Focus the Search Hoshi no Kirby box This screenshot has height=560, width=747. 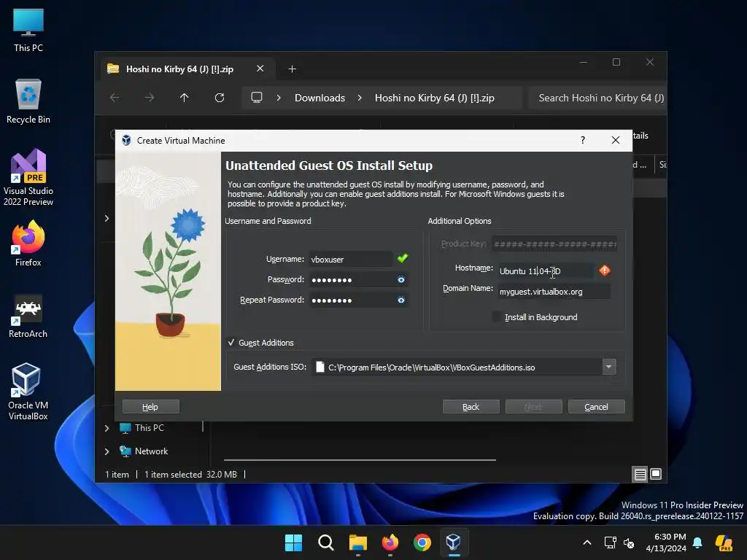click(597, 98)
